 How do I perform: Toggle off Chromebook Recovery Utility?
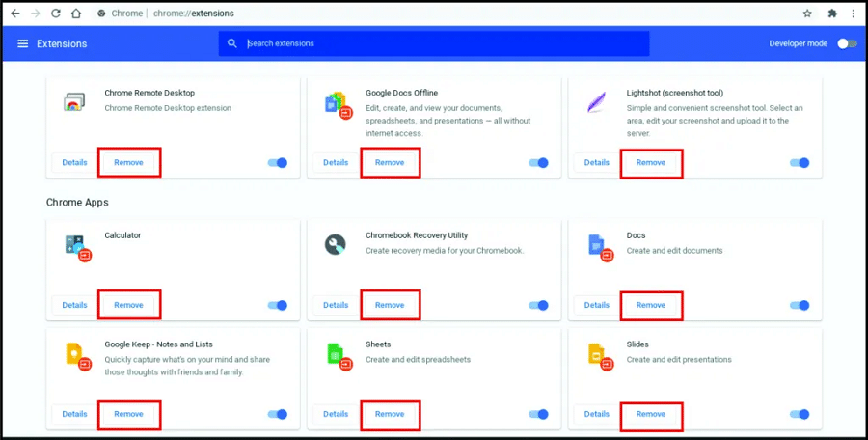(x=538, y=305)
